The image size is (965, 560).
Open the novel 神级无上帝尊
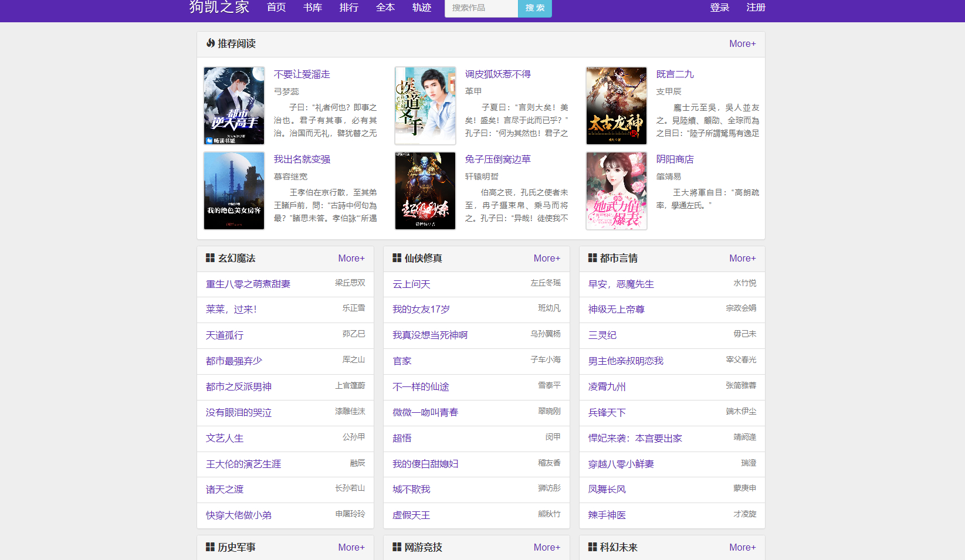tap(617, 310)
